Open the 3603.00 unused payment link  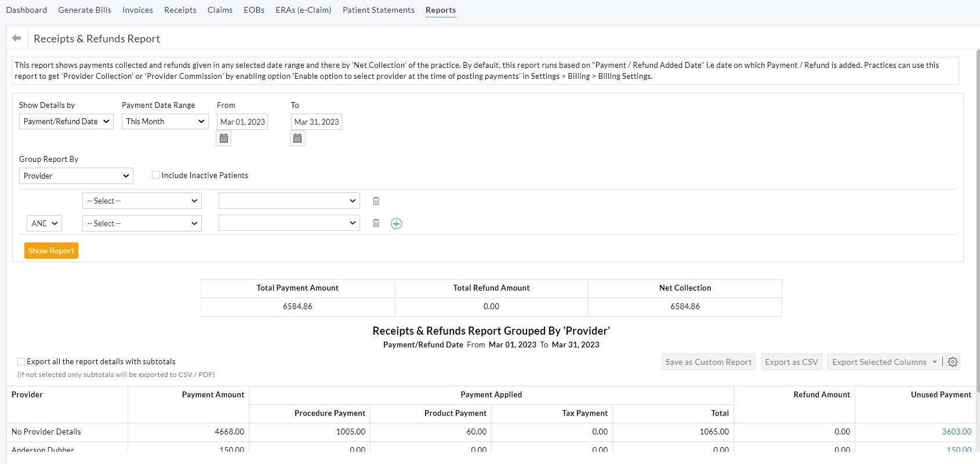click(957, 432)
